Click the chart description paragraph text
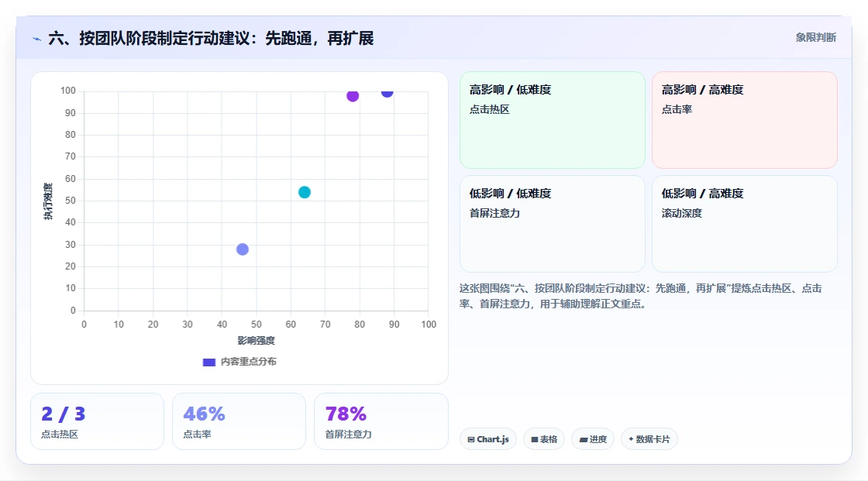This screenshot has height=481, width=868. 640,296
